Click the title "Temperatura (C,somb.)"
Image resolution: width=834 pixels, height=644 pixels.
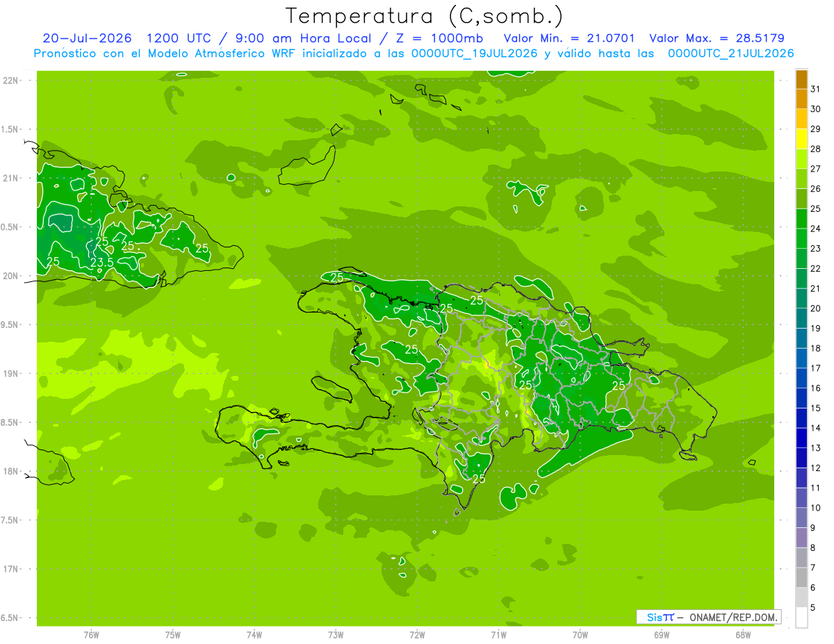tap(425, 16)
